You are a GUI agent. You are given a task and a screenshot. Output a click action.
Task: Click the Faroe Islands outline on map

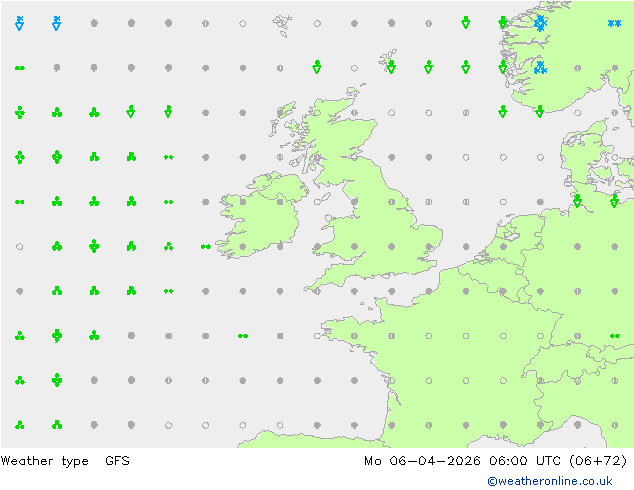pyautogui.click(x=282, y=25)
